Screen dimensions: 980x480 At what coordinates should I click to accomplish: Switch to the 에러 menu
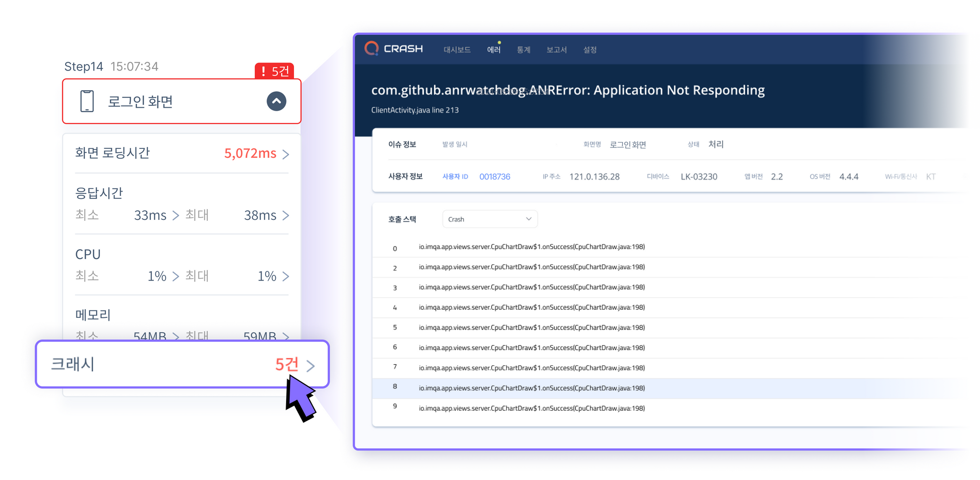[494, 49]
